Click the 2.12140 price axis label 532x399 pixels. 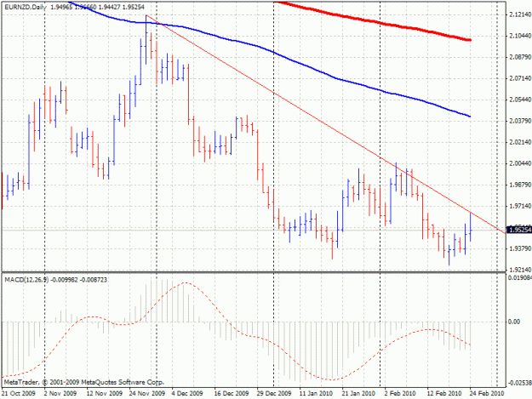pos(520,14)
